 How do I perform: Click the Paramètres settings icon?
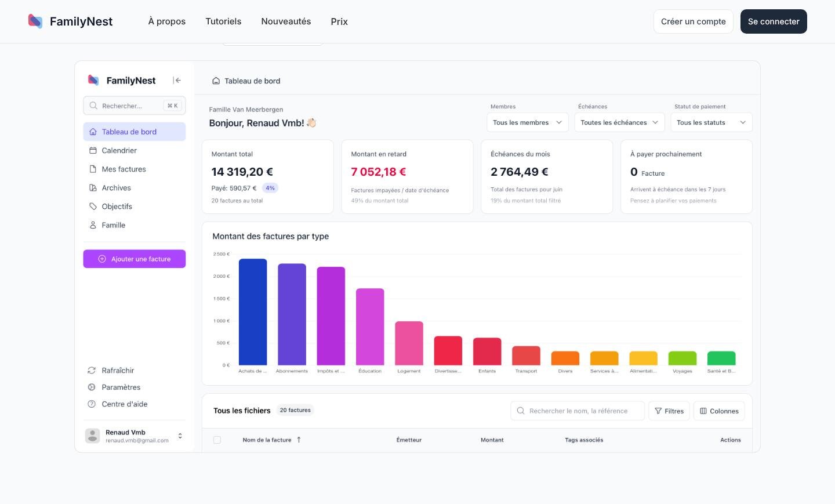(92, 387)
